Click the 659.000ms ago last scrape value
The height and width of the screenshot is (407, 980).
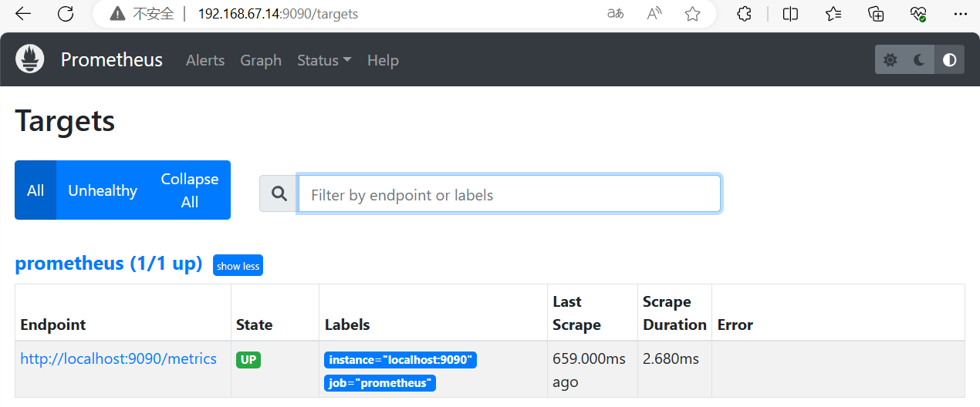pyautogui.click(x=590, y=370)
